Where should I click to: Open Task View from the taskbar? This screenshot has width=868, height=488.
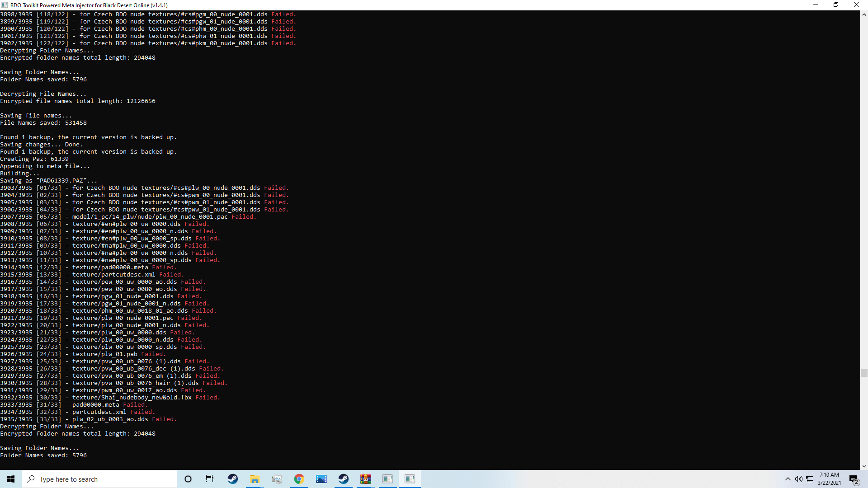click(x=210, y=479)
